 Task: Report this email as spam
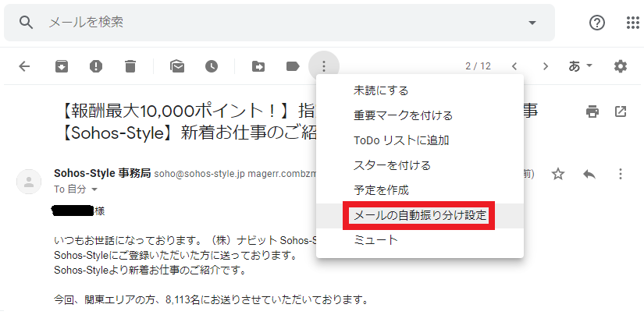96,66
